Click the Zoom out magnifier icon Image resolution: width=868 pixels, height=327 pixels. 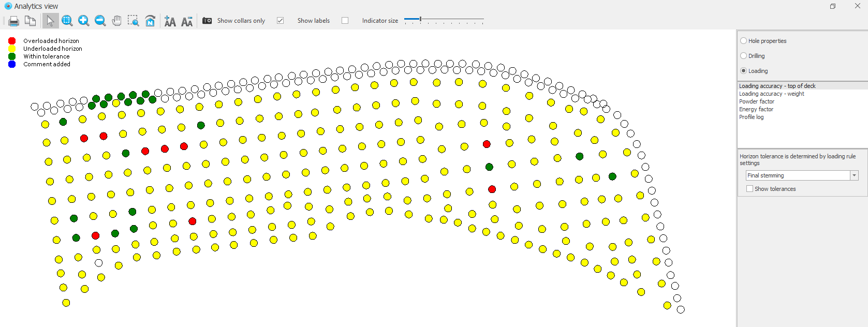pos(100,21)
